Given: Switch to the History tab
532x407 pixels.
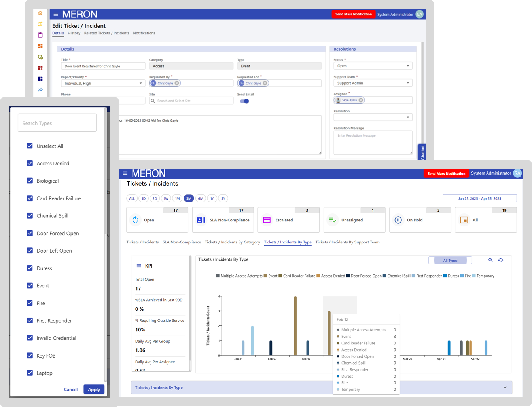Looking at the screenshot, I should click(74, 33).
